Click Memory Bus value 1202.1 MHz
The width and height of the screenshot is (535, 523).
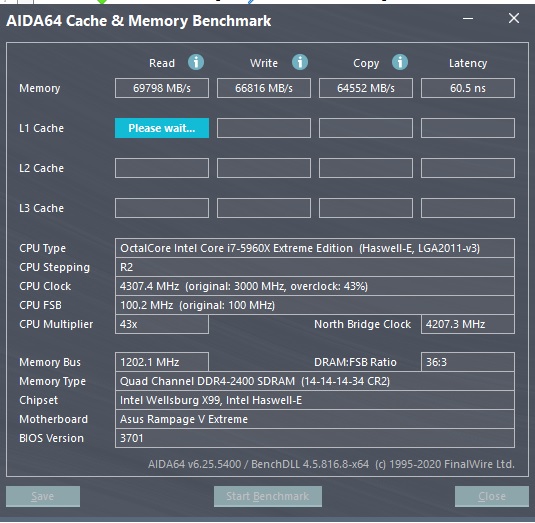point(162,362)
